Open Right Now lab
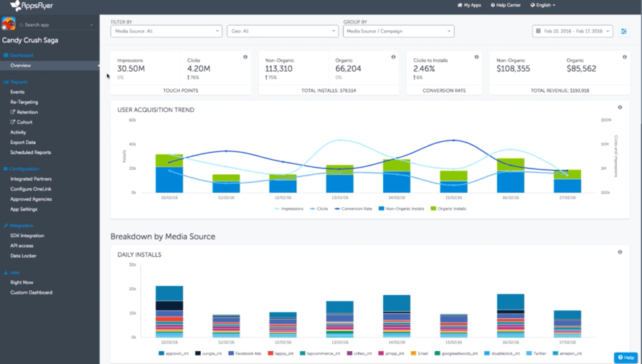The image size is (642, 364). tap(22, 282)
